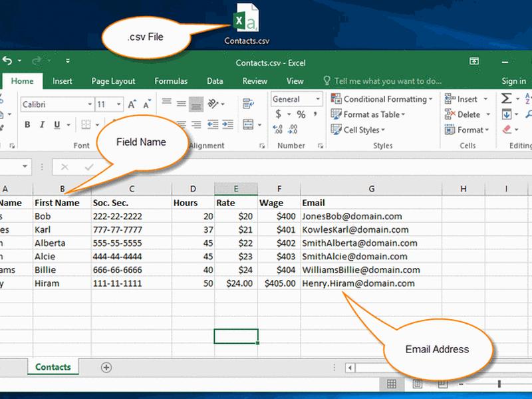Click Format in the Cells group

tap(467, 130)
